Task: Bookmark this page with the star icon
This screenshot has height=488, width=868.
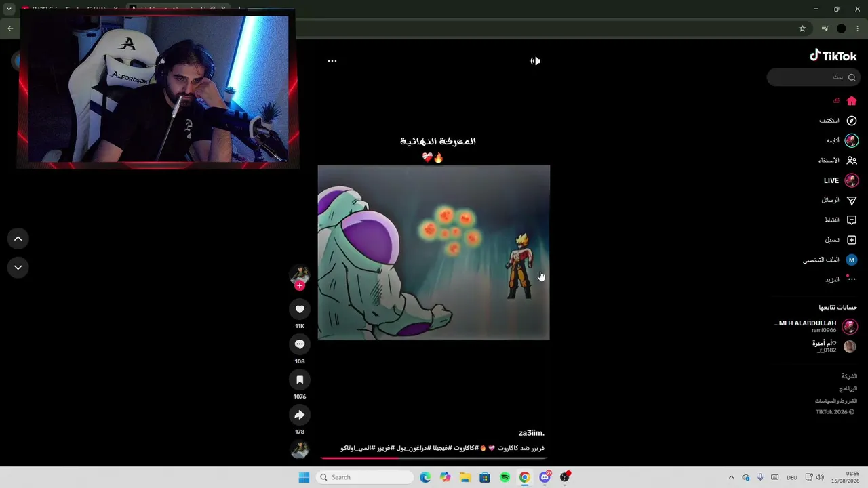Action: click(x=802, y=28)
